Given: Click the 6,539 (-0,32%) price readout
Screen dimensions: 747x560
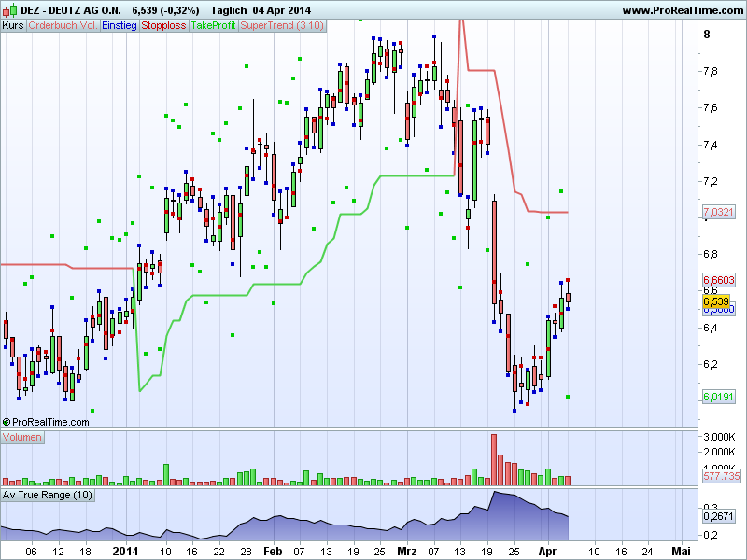Looking at the screenshot, I should point(165,10).
